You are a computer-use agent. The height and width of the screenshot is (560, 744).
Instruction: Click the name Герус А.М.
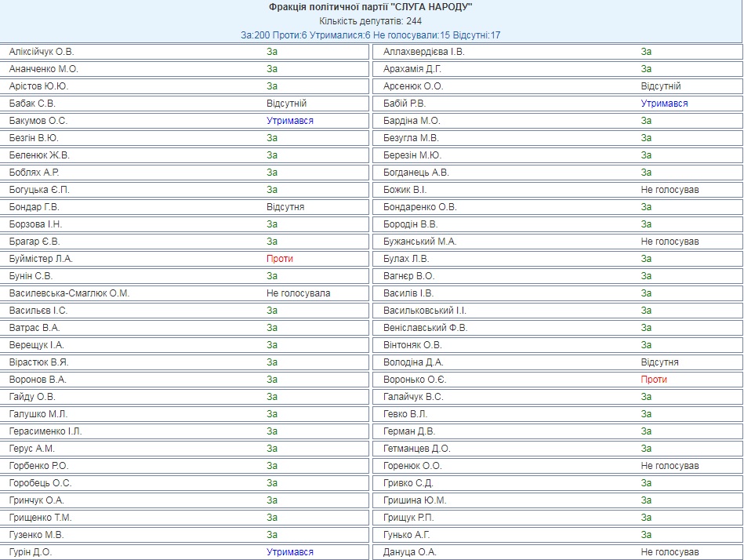pos(32,449)
